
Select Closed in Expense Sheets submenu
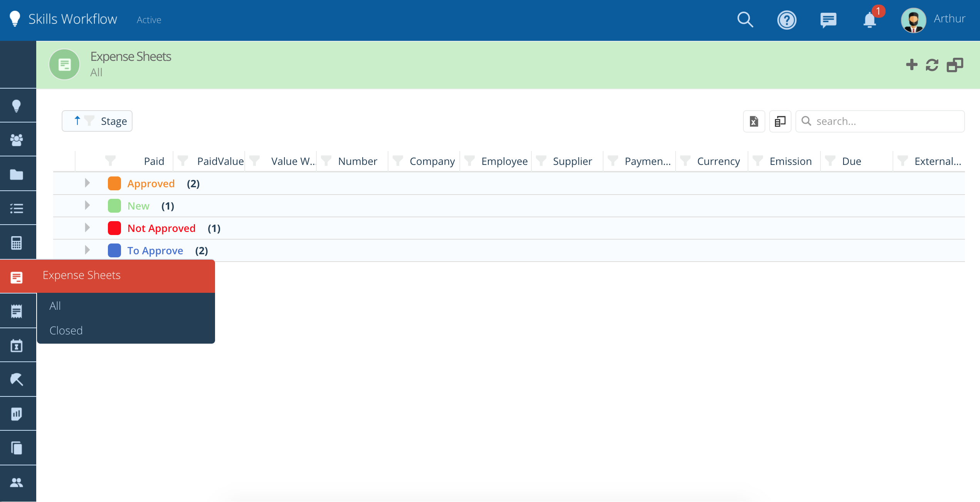point(66,330)
